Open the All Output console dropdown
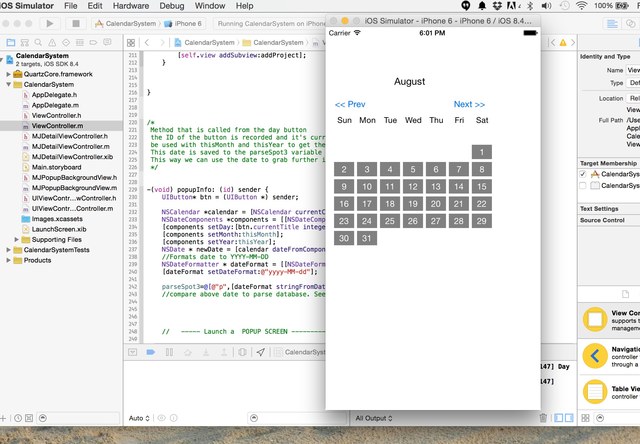This screenshot has height=444, width=640. [x=374, y=418]
